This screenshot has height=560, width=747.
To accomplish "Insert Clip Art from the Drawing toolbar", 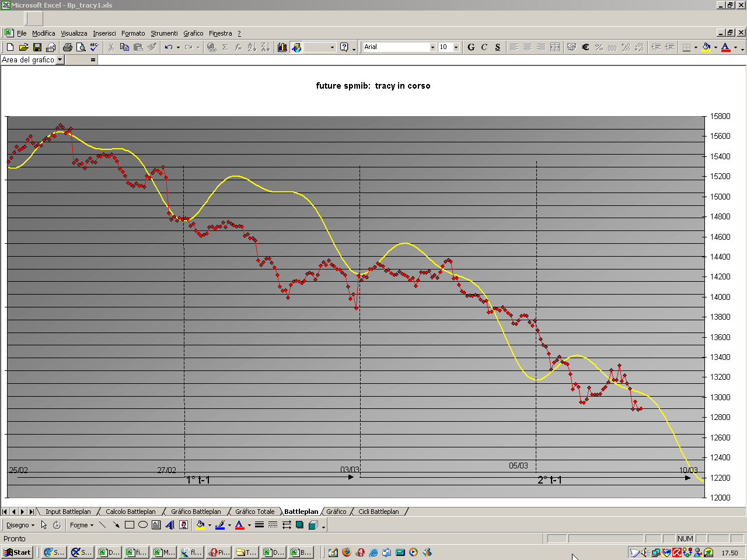I will point(183,525).
